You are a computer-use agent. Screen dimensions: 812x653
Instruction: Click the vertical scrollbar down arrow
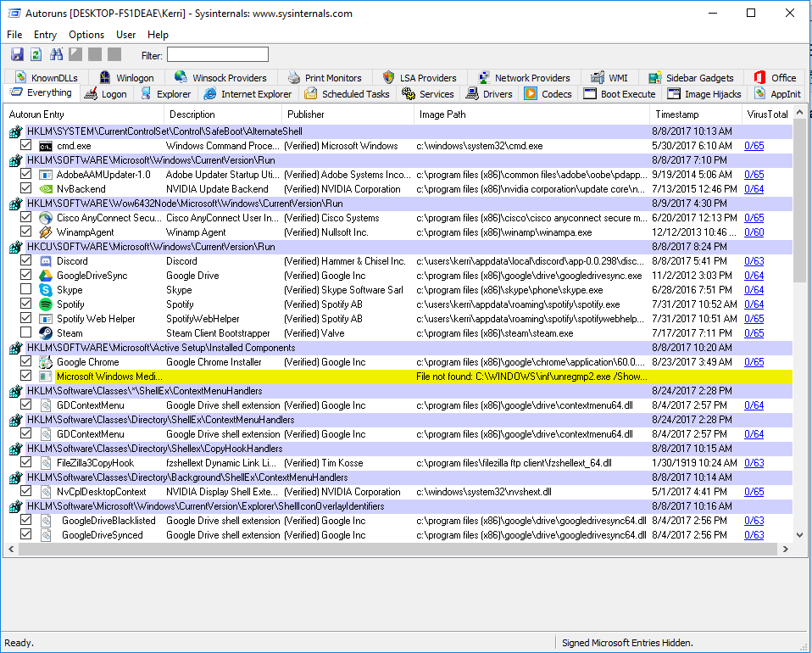[799, 535]
